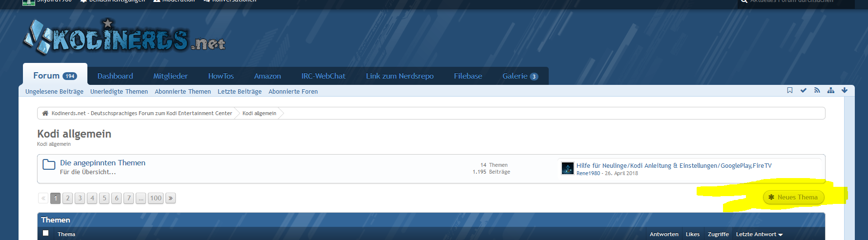
Task: Click the next page double-arrow button
Action: coord(170,198)
